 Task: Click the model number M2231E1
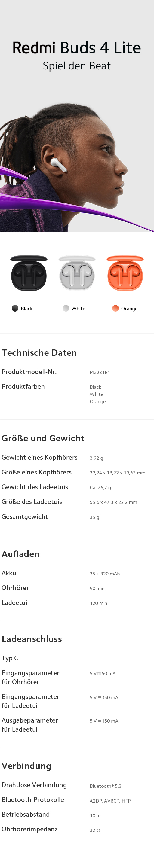pyautogui.click(x=100, y=372)
